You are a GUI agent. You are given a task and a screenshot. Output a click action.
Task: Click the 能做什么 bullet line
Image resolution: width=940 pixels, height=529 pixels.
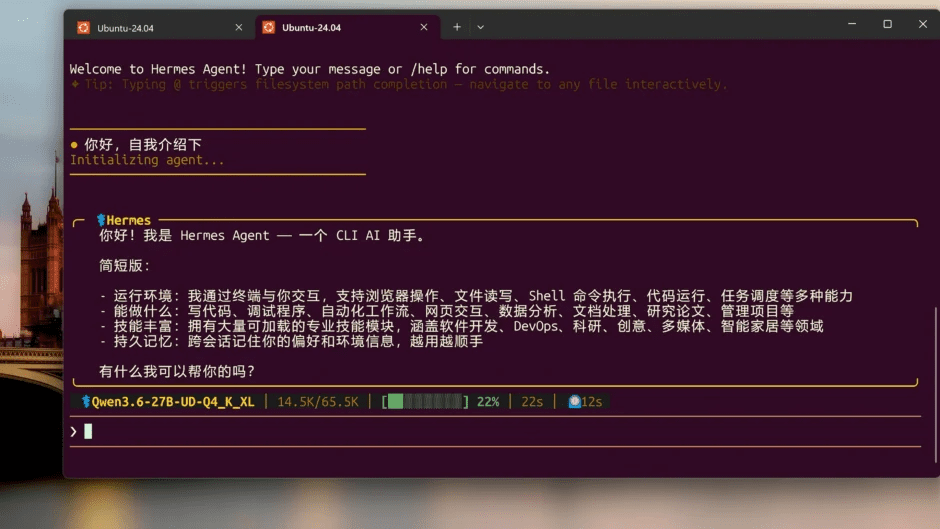coord(447,311)
